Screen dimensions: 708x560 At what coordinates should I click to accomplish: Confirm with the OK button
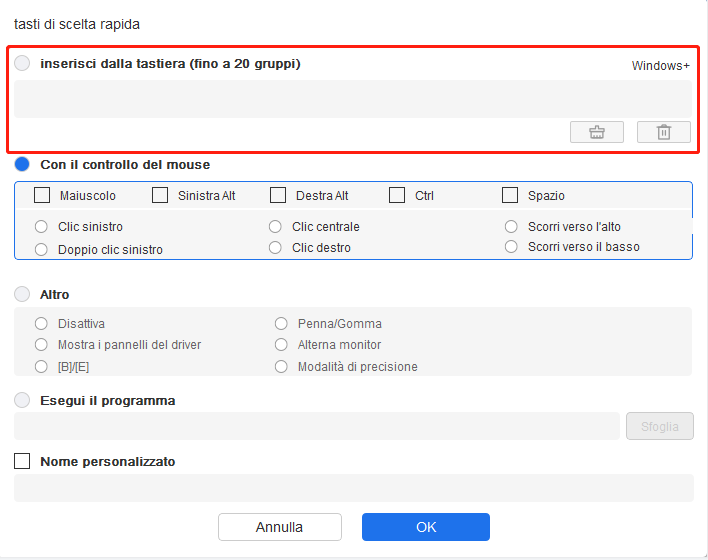pos(426,527)
